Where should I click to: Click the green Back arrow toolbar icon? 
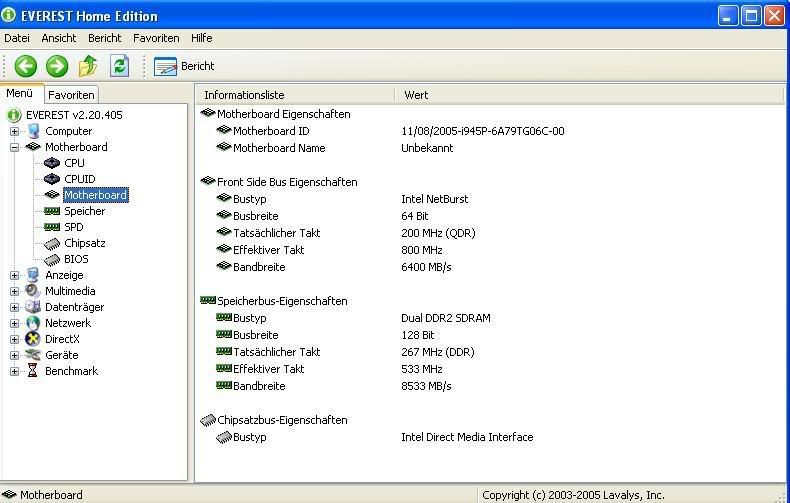[26, 66]
